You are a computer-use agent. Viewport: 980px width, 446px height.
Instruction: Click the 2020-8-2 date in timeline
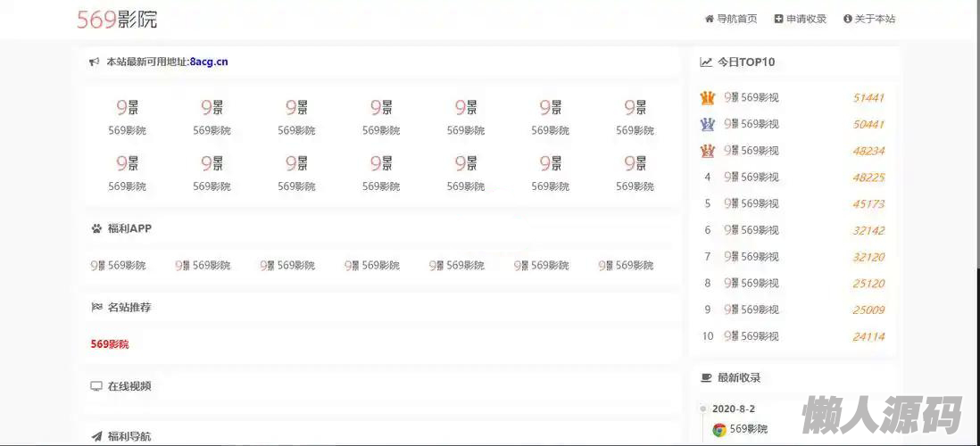733,409
